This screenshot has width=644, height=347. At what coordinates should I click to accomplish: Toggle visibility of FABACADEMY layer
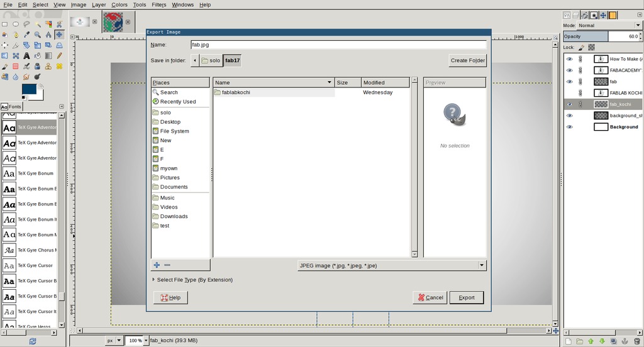point(569,70)
